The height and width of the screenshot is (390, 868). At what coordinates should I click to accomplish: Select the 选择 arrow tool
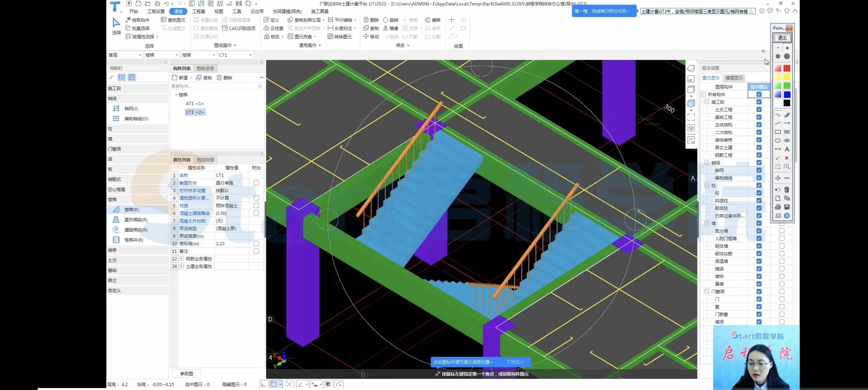coord(116,26)
